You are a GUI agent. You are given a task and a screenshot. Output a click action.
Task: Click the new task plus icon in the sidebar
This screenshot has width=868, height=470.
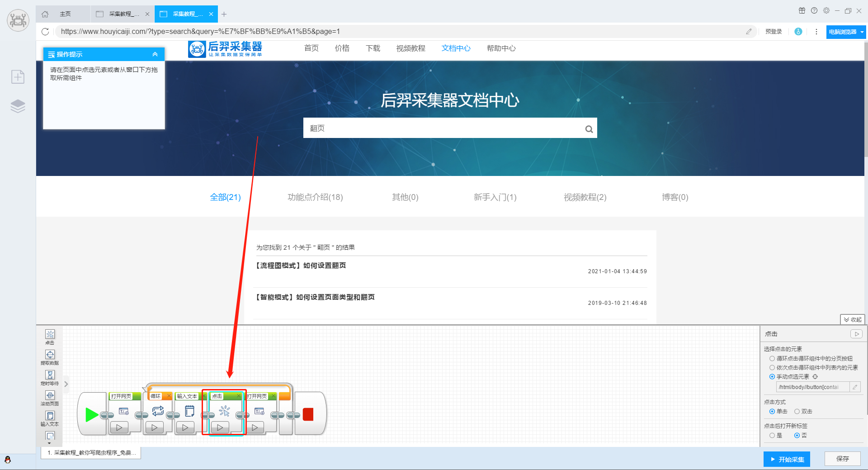coord(18,77)
